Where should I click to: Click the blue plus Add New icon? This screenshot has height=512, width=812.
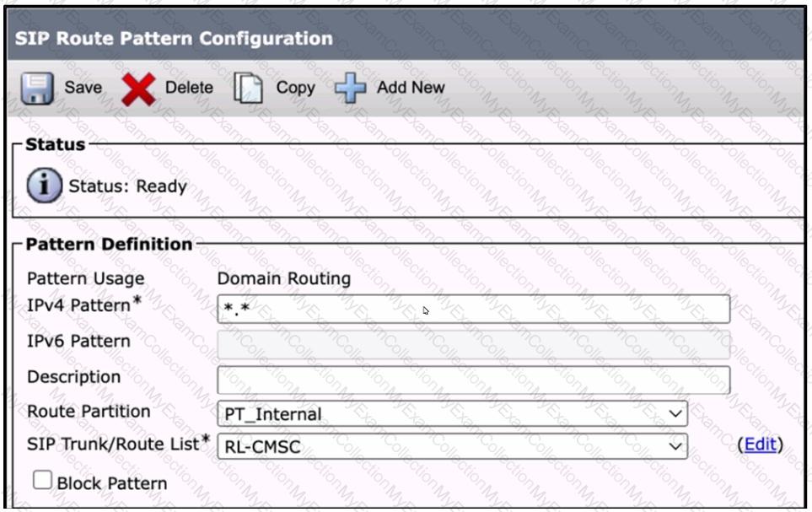[x=350, y=89]
